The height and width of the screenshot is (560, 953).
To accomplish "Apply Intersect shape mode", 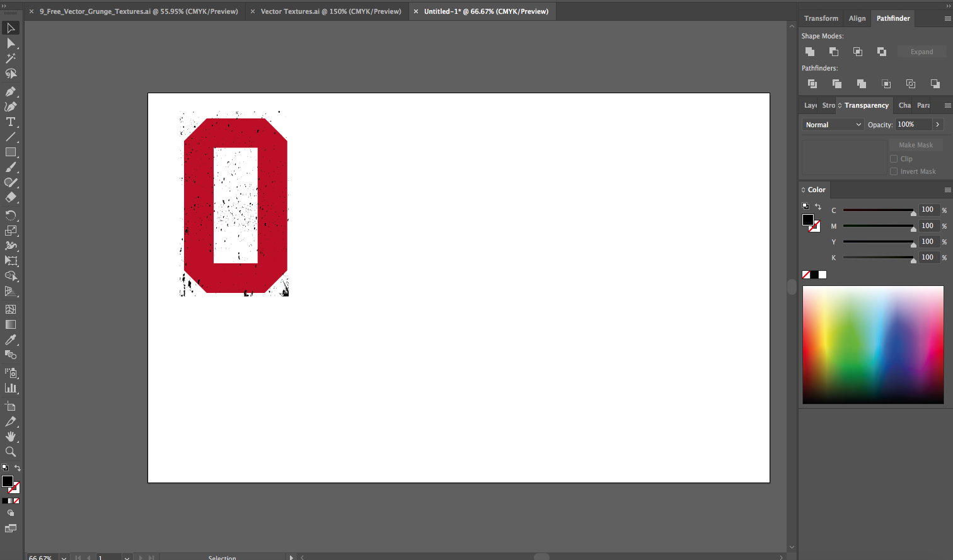I will (x=858, y=52).
